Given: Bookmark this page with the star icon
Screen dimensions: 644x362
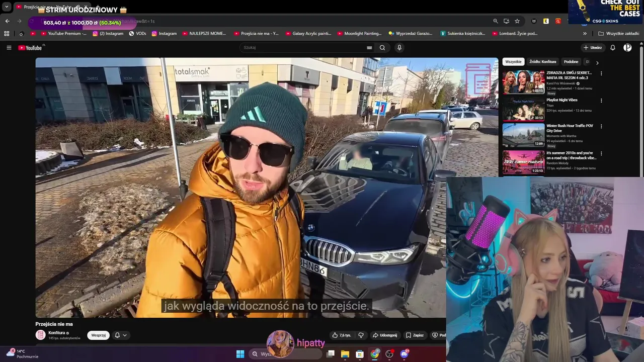Looking at the screenshot, I should (x=517, y=21).
